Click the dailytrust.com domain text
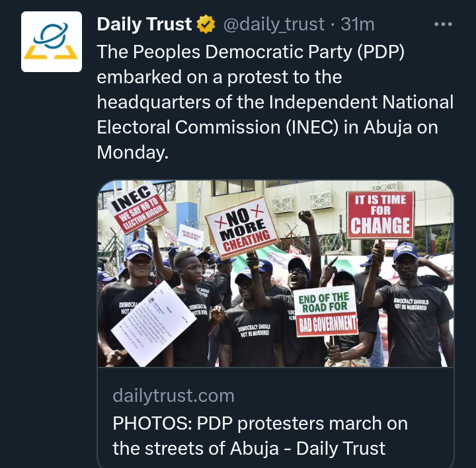Screen dimensions: 476x468 click(173, 396)
